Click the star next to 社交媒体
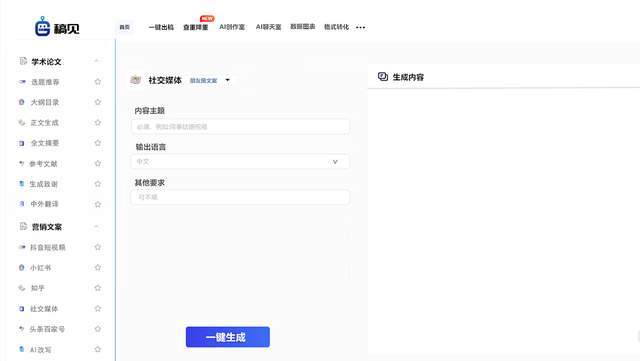640x361 pixels. pyautogui.click(x=98, y=308)
